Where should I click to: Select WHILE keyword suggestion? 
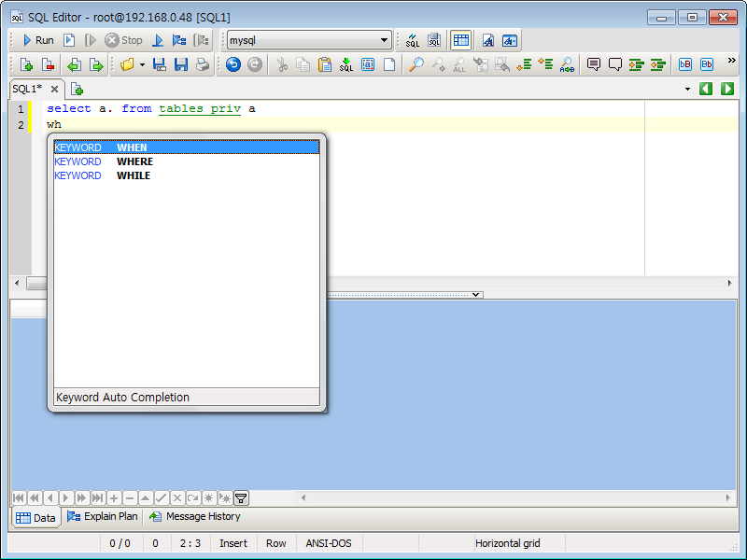[186, 175]
